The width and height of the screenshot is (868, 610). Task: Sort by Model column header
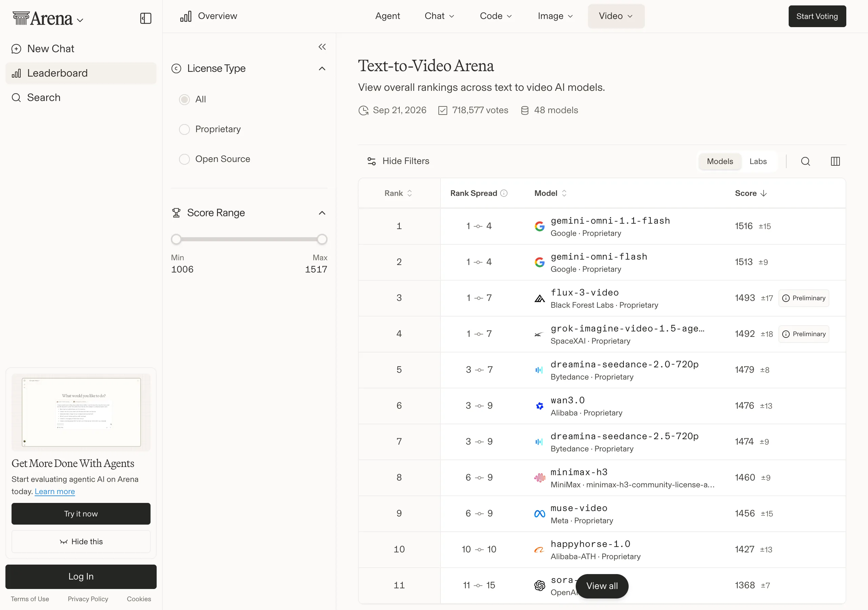point(550,193)
